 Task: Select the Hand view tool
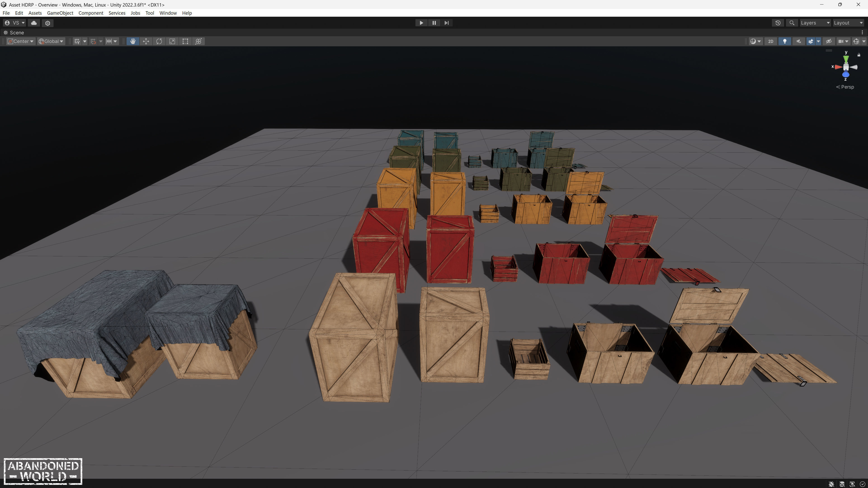[x=133, y=41]
